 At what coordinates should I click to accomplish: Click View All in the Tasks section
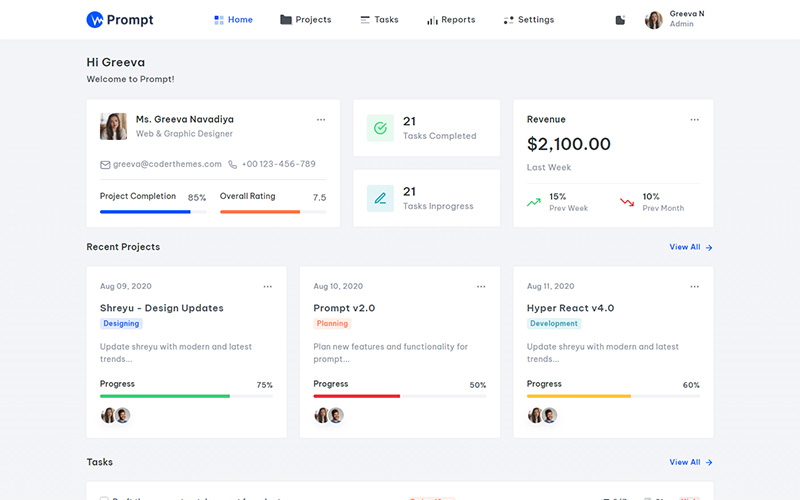pos(690,462)
